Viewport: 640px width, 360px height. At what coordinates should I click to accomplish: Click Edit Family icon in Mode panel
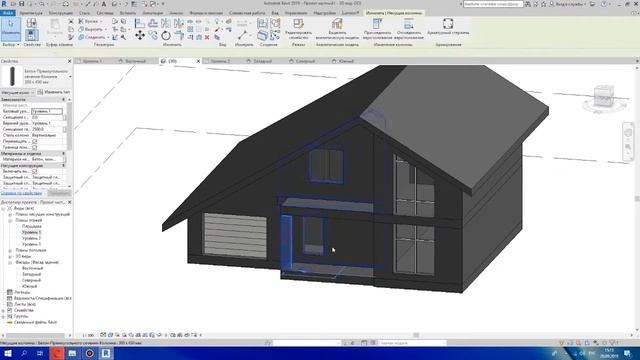pyautogui.click(x=298, y=24)
